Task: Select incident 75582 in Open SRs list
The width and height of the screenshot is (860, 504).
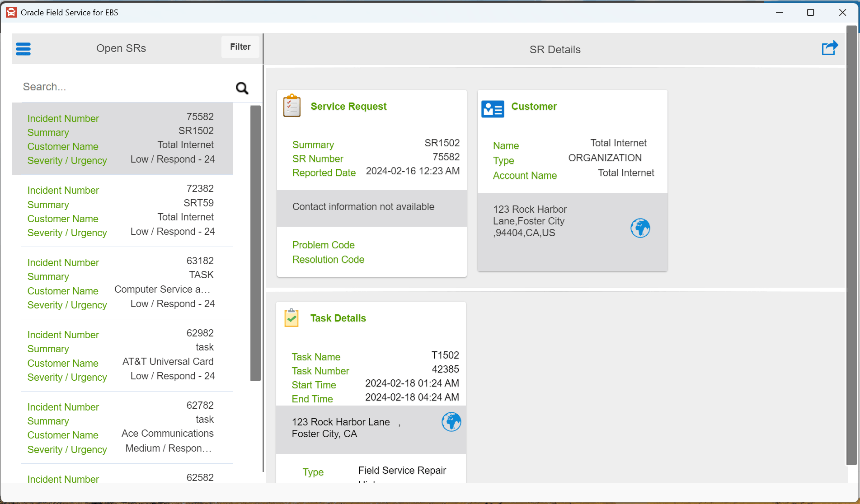Action: click(x=122, y=139)
